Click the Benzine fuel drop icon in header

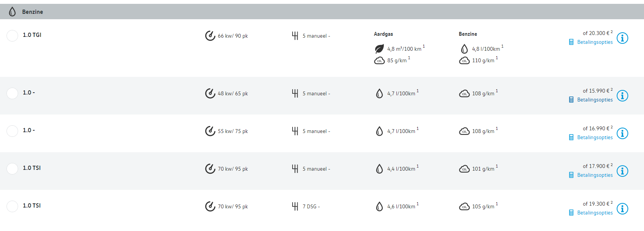click(x=12, y=12)
